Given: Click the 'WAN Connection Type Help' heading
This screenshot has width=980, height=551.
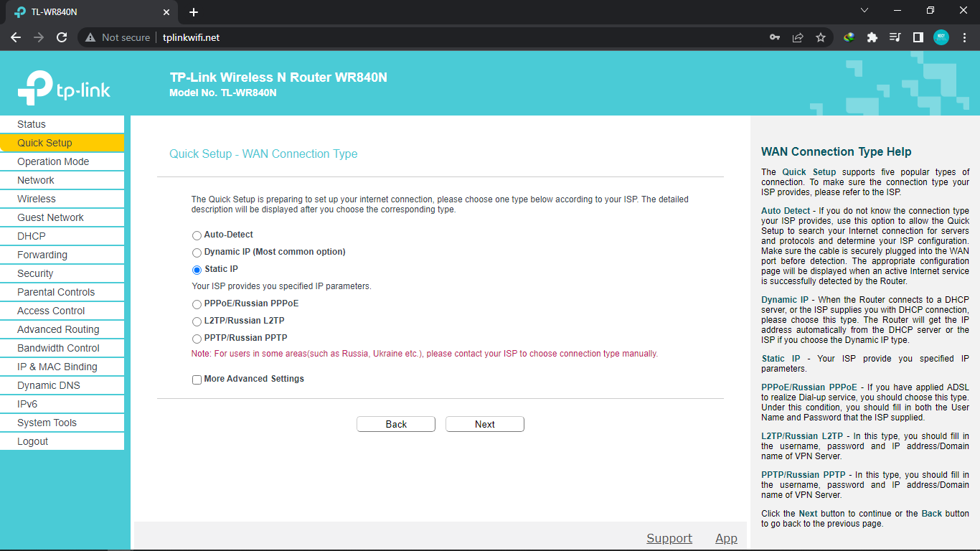Looking at the screenshot, I should point(836,151).
